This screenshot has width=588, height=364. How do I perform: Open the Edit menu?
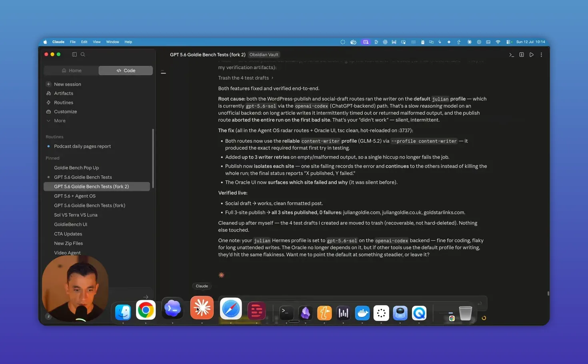(x=84, y=42)
